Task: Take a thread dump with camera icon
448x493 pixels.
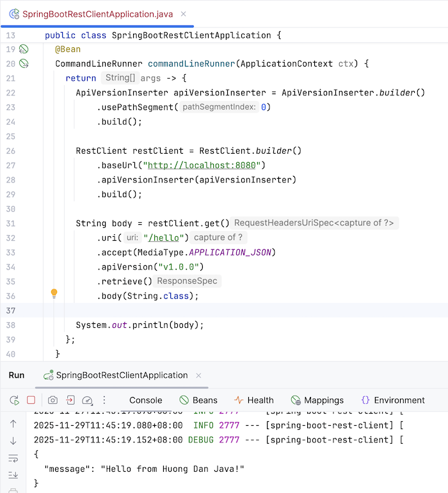Action: tap(52, 400)
